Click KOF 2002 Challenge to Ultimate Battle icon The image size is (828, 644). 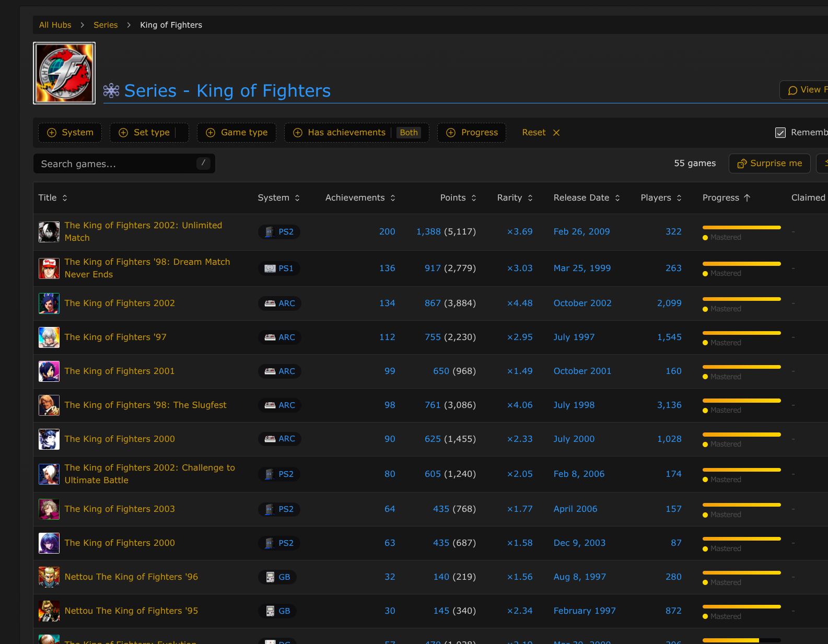pyautogui.click(x=49, y=474)
